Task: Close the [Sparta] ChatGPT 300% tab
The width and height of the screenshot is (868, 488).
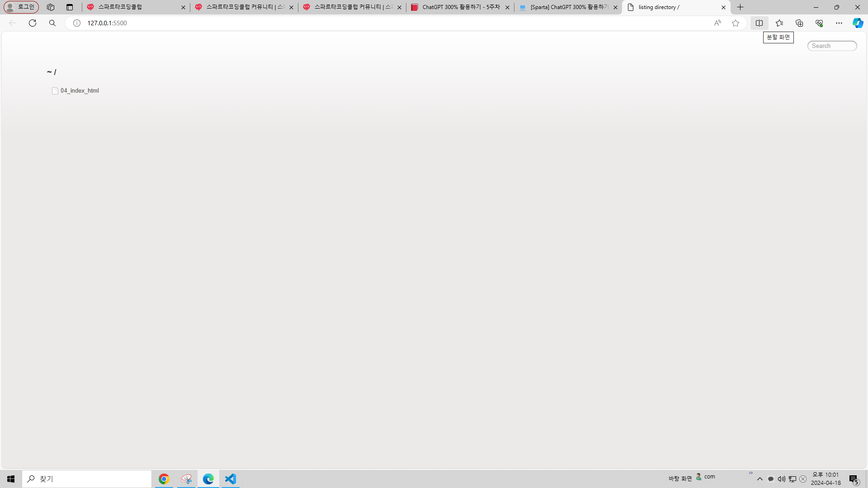Action: 615,7
